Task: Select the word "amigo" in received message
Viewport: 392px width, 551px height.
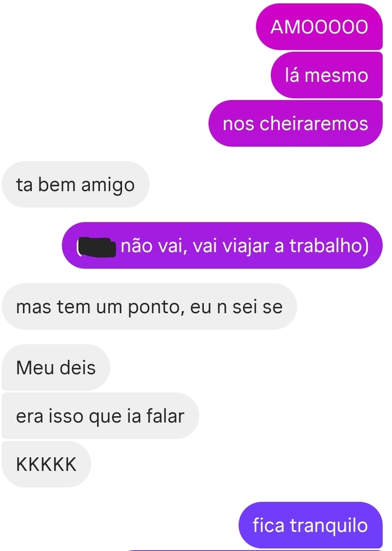Action: [x=108, y=186]
